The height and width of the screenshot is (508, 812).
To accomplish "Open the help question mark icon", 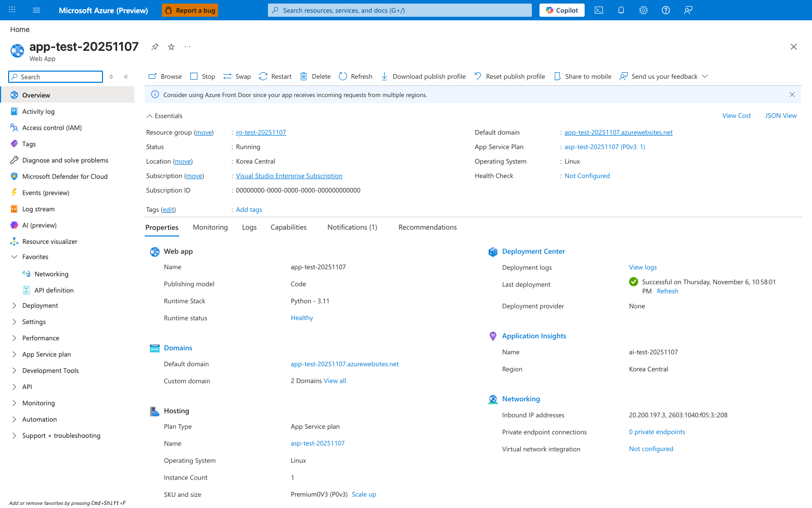I will click(666, 10).
